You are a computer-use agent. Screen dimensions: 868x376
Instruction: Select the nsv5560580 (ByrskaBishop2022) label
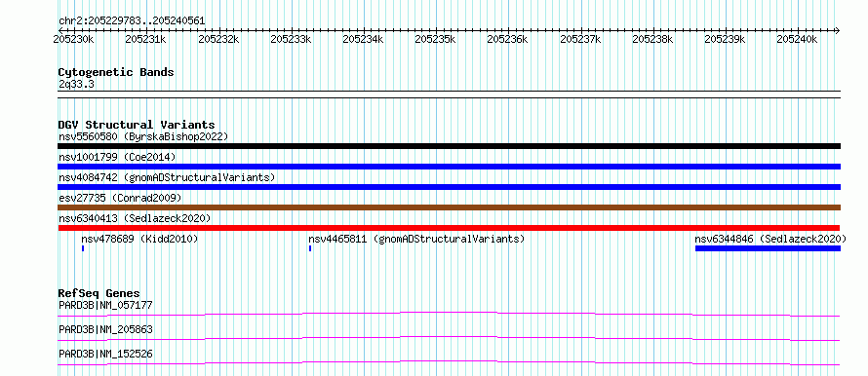coord(143,136)
